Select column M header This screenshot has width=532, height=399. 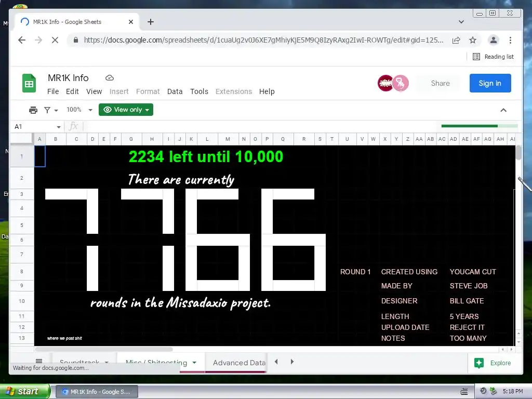pos(228,139)
